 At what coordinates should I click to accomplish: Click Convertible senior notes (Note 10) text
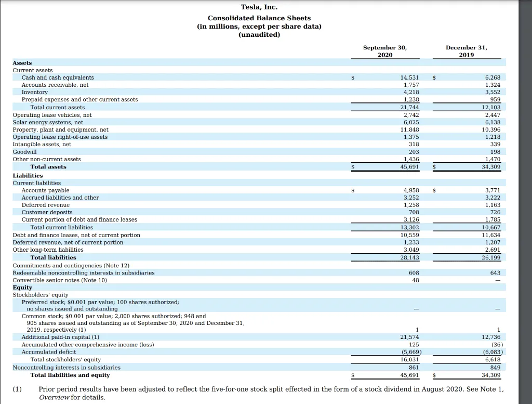[60, 280]
